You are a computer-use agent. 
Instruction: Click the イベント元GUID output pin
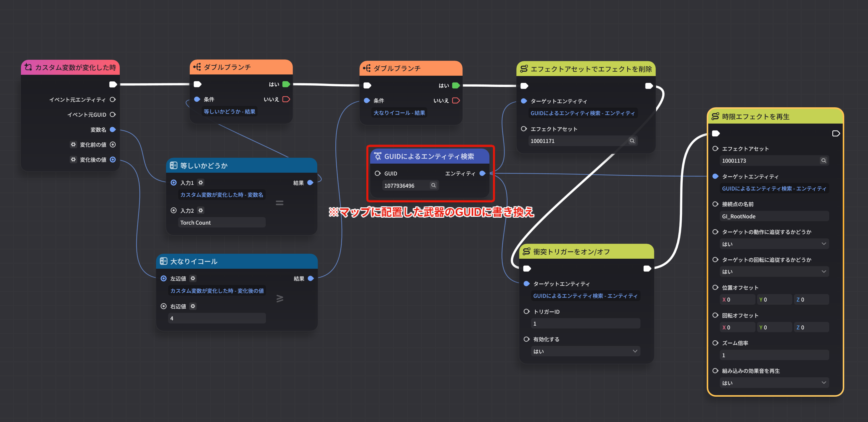(113, 115)
